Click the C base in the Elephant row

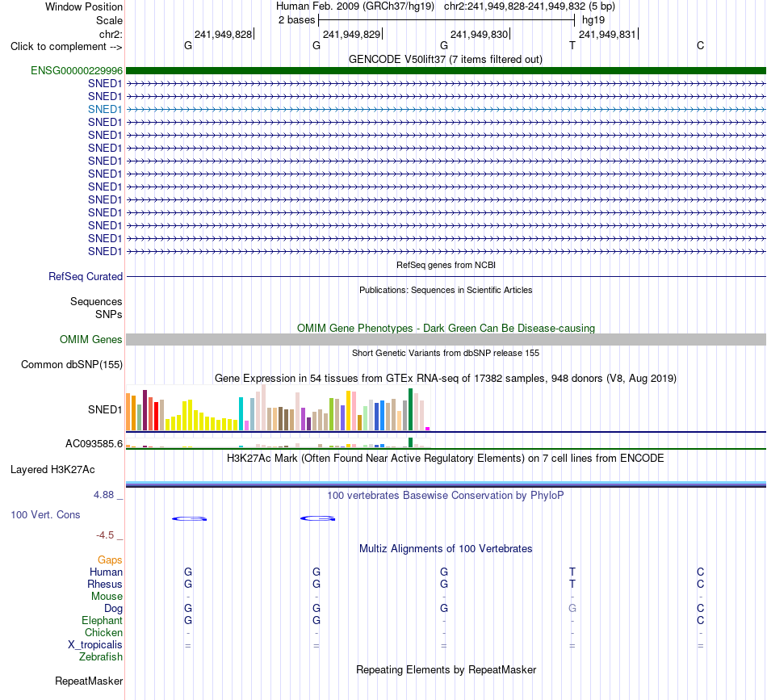click(x=701, y=620)
